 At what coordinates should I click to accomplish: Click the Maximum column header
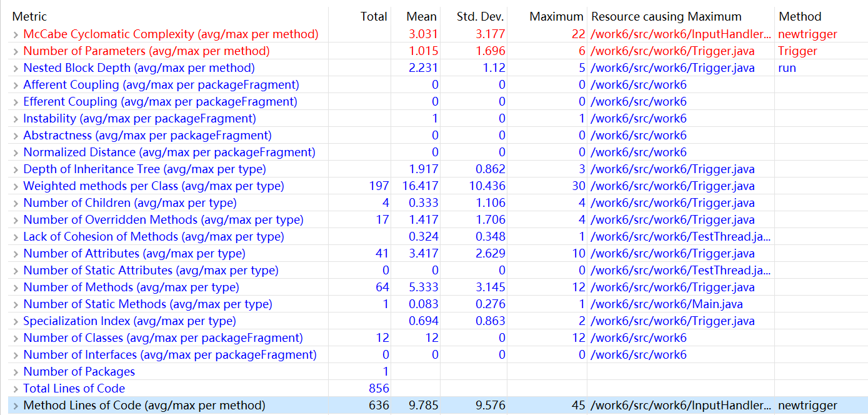click(556, 17)
